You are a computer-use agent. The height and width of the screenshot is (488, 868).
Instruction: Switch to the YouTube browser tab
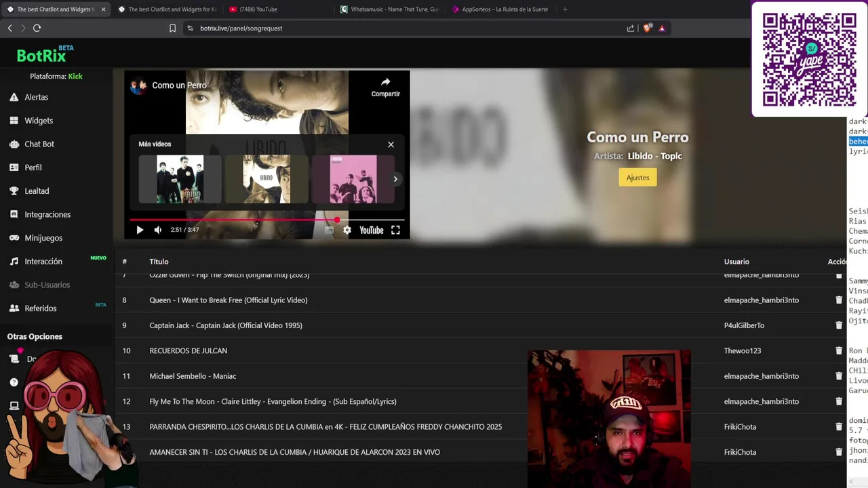[x=278, y=9]
